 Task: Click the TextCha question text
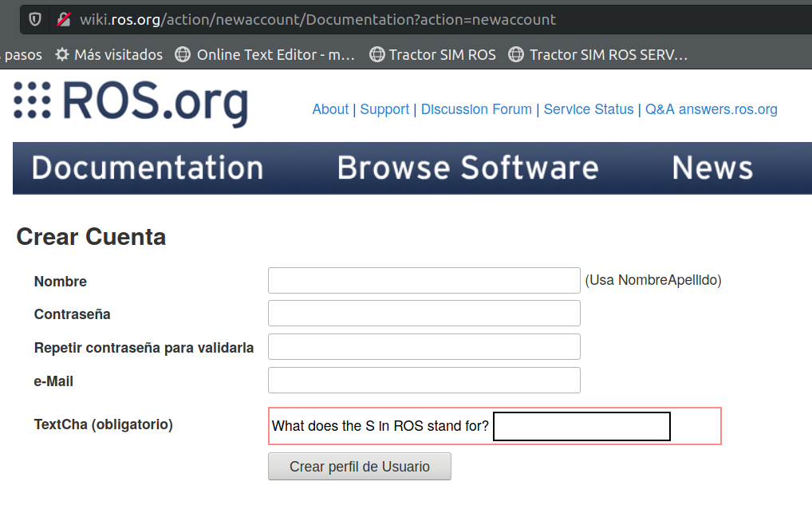click(x=380, y=426)
